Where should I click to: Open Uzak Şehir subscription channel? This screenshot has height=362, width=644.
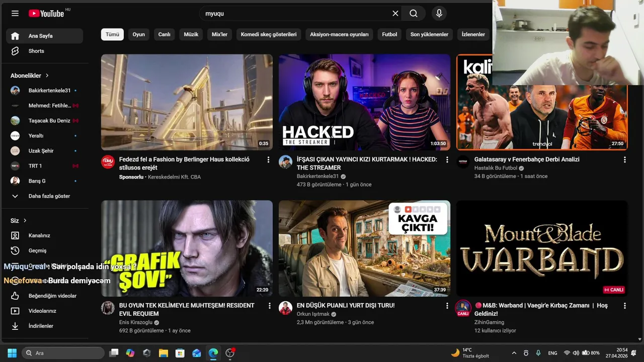[x=44, y=151]
